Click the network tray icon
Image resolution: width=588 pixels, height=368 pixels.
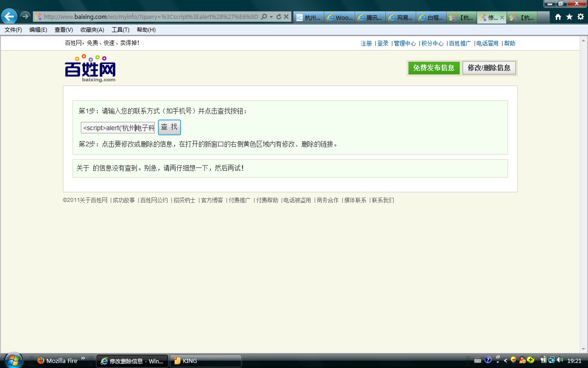click(x=551, y=360)
